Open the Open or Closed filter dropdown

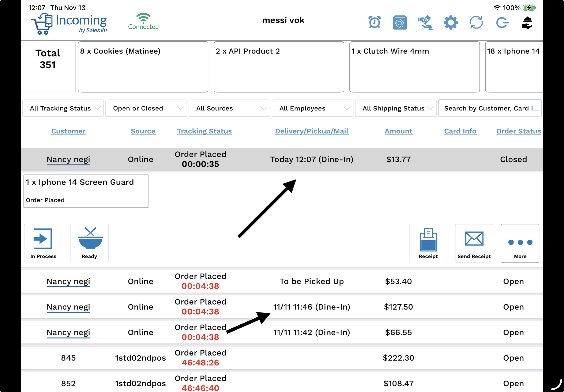click(146, 108)
